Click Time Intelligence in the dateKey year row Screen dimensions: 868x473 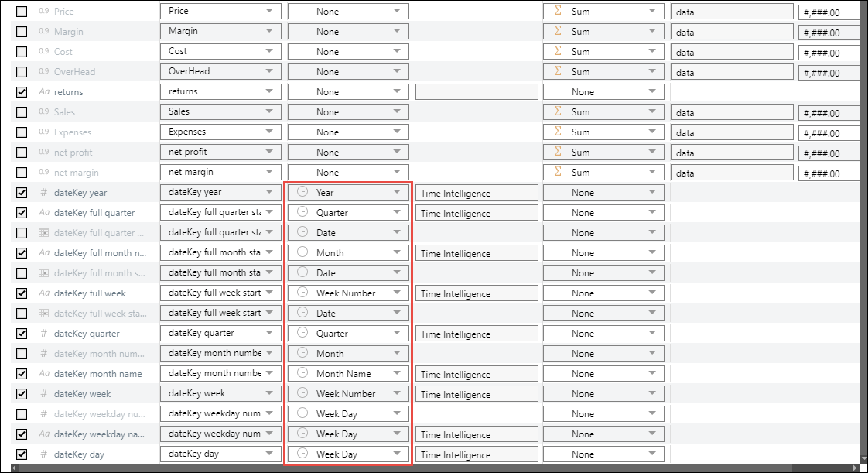coord(476,193)
